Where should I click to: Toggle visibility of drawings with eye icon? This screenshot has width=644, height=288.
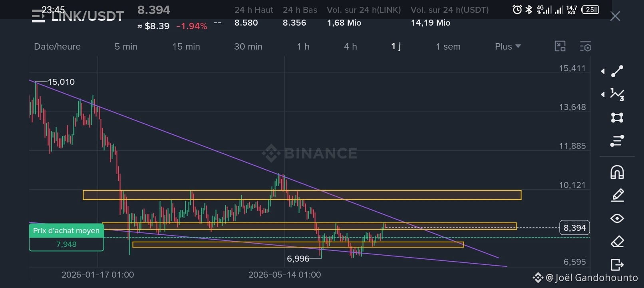(x=617, y=218)
